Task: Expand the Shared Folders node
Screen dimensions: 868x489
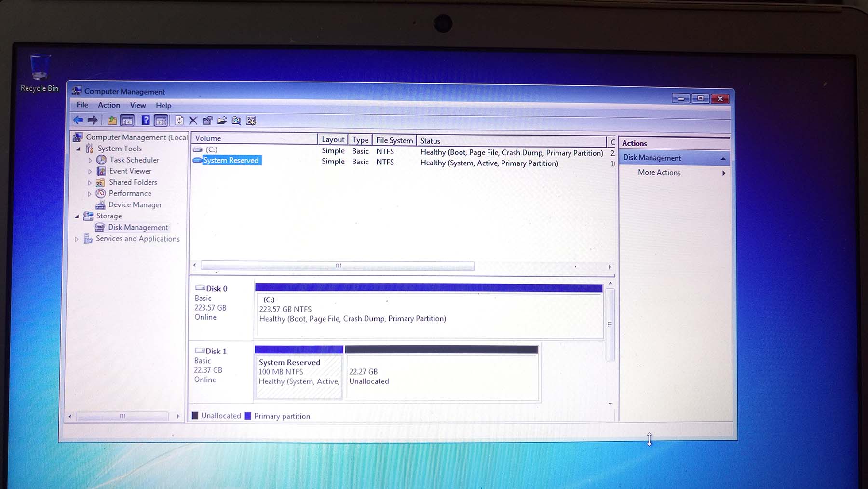Action: (x=90, y=183)
